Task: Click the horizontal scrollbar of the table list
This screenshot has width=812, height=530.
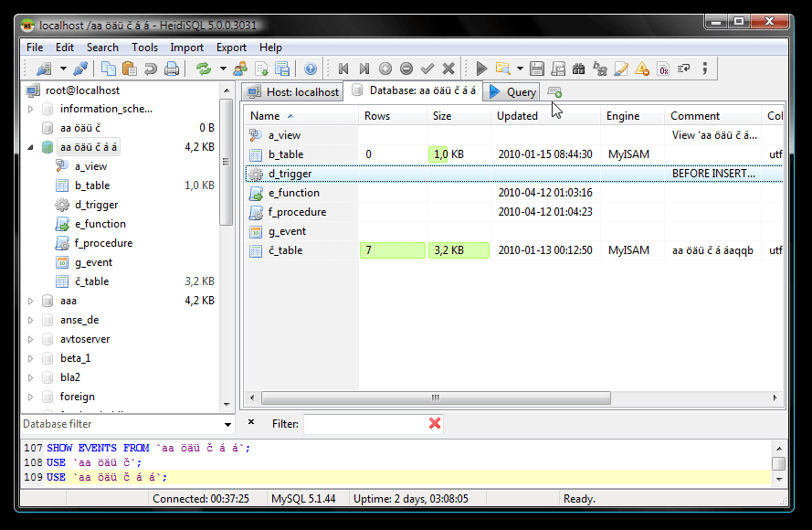Action: [436, 397]
